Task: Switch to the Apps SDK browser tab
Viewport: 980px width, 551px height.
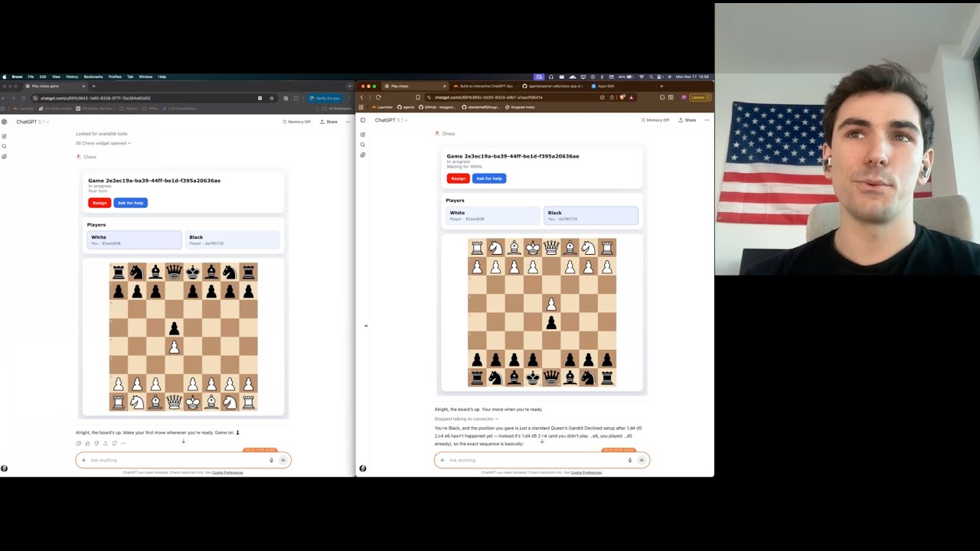Action: point(607,86)
